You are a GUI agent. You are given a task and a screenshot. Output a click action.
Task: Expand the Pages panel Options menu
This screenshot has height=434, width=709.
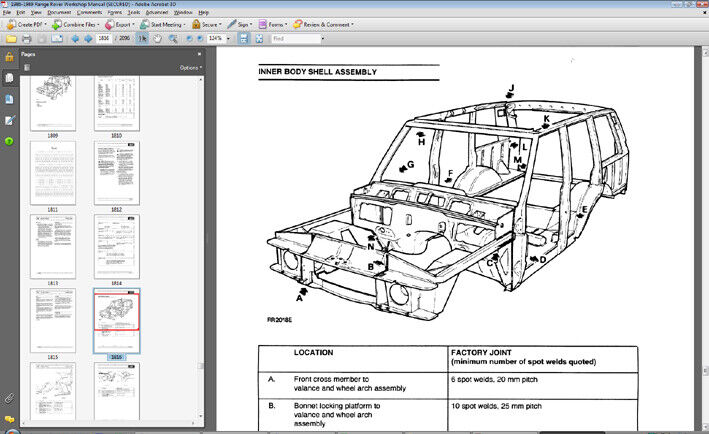coord(190,68)
